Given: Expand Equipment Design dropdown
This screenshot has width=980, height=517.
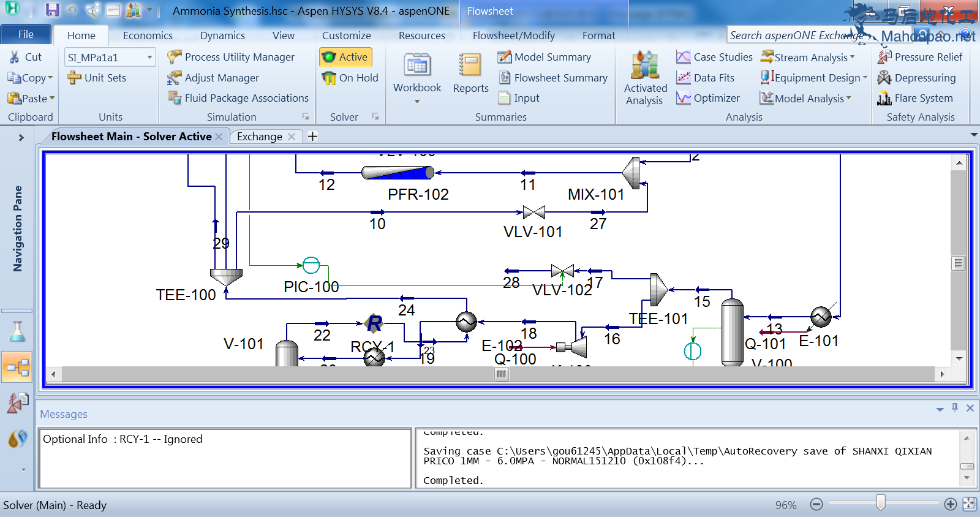Looking at the screenshot, I should click(865, 78).
